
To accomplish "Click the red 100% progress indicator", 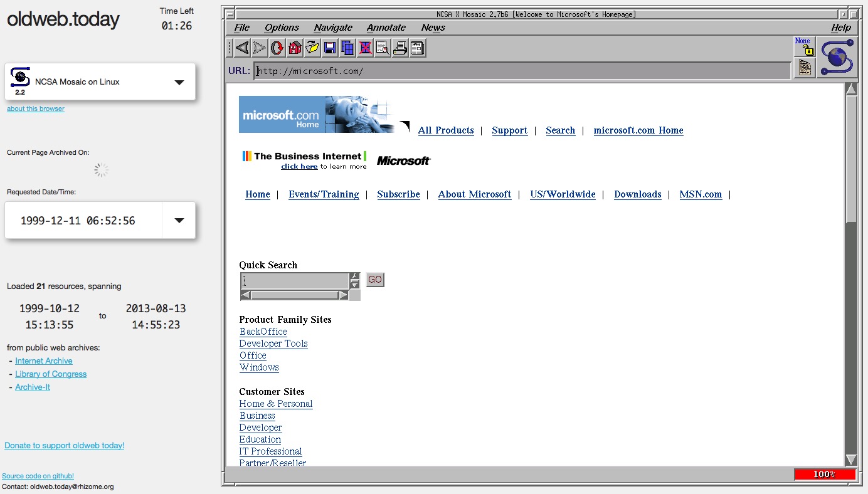I will coord(825,475).
